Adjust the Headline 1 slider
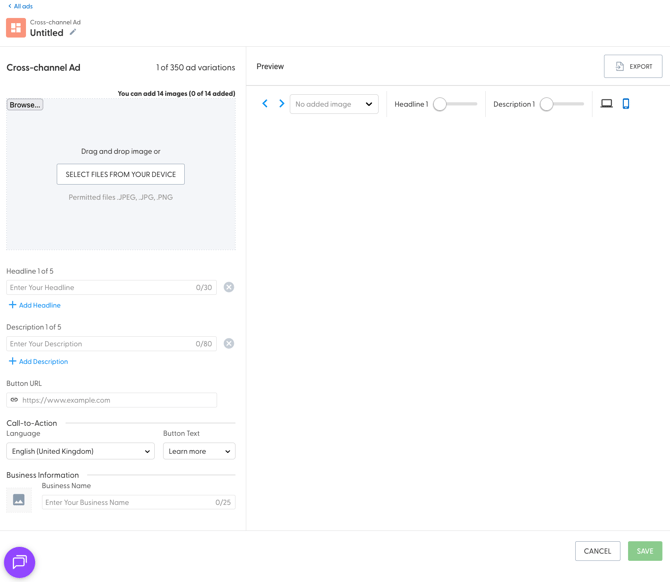 tap(441, 104)
